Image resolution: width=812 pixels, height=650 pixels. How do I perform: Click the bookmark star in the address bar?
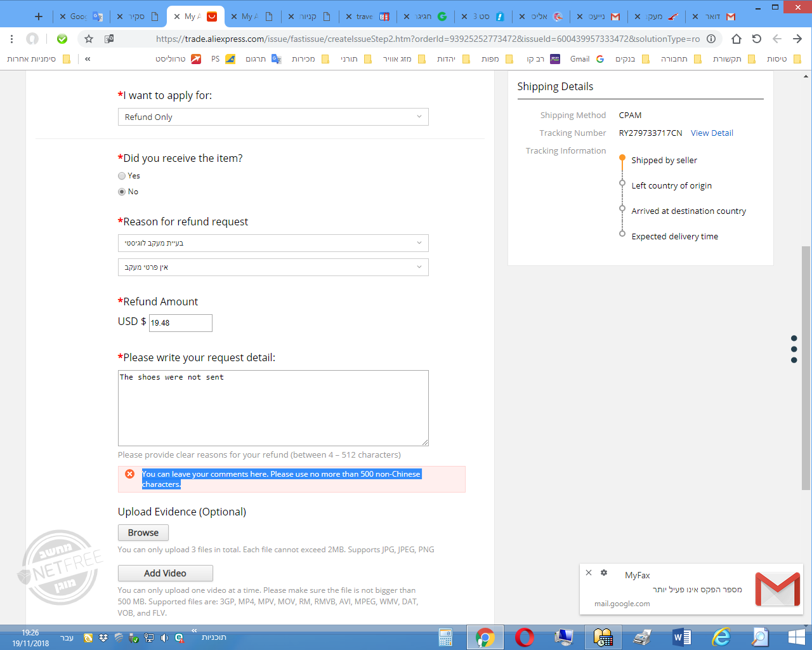pos(88,39)
